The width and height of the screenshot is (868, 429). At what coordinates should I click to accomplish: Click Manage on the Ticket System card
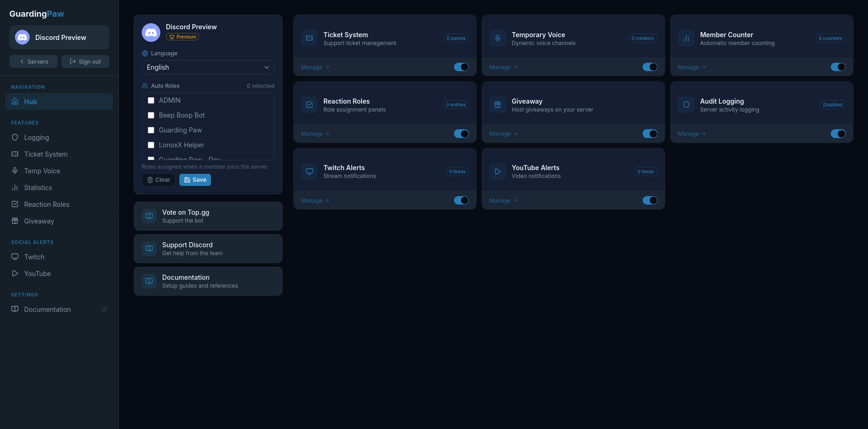pyautogui.click(x=315, y=67)
